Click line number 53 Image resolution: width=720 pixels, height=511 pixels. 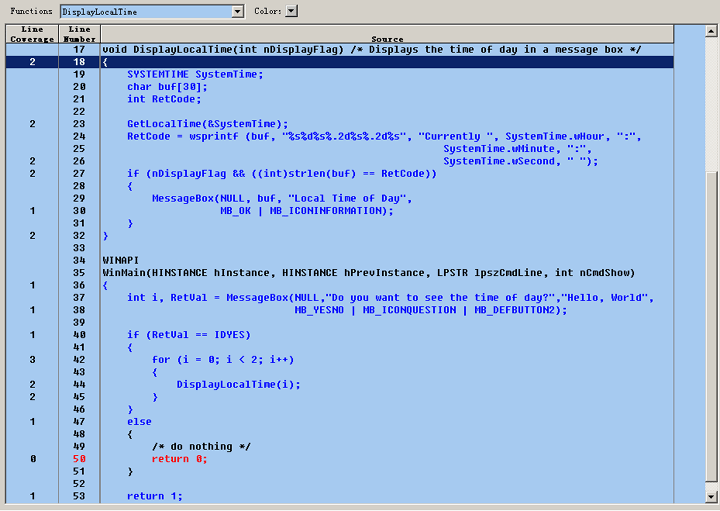tap(79, 496)
